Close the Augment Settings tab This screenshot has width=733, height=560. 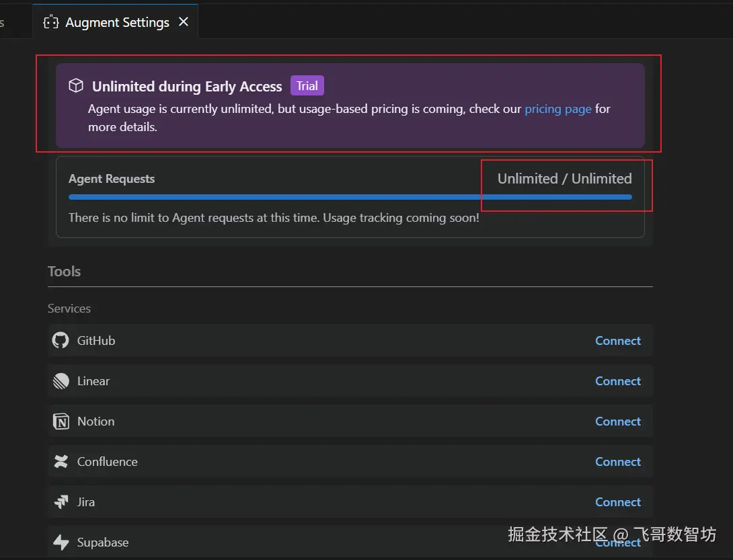tap(184, 22)
